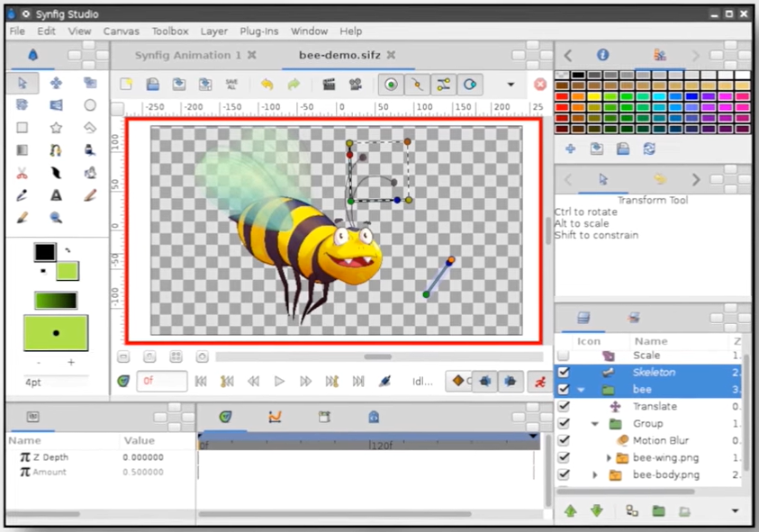
Task: Select the Star tool
Action: pyautogui.click(x=56, y=127)
